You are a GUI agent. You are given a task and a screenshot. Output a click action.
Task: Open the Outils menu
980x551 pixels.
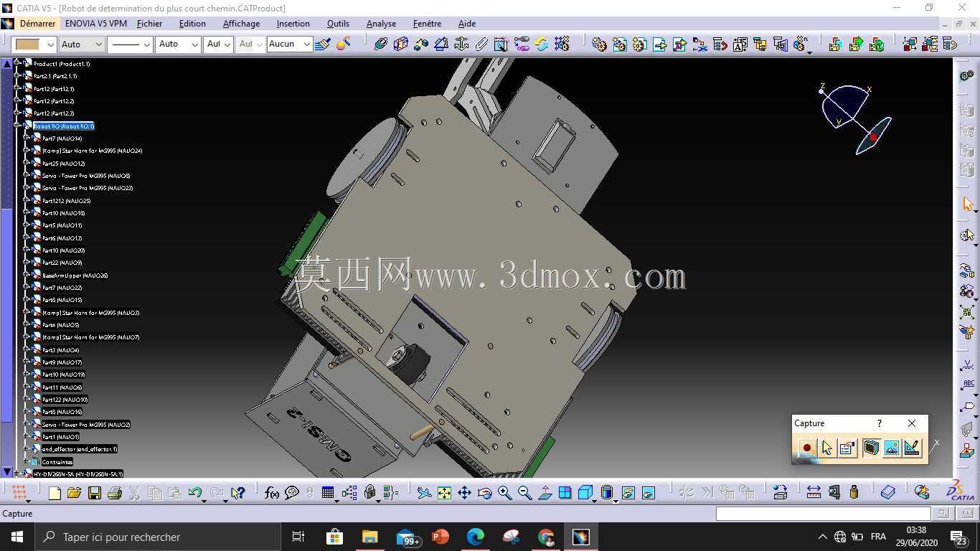[338, 24]
